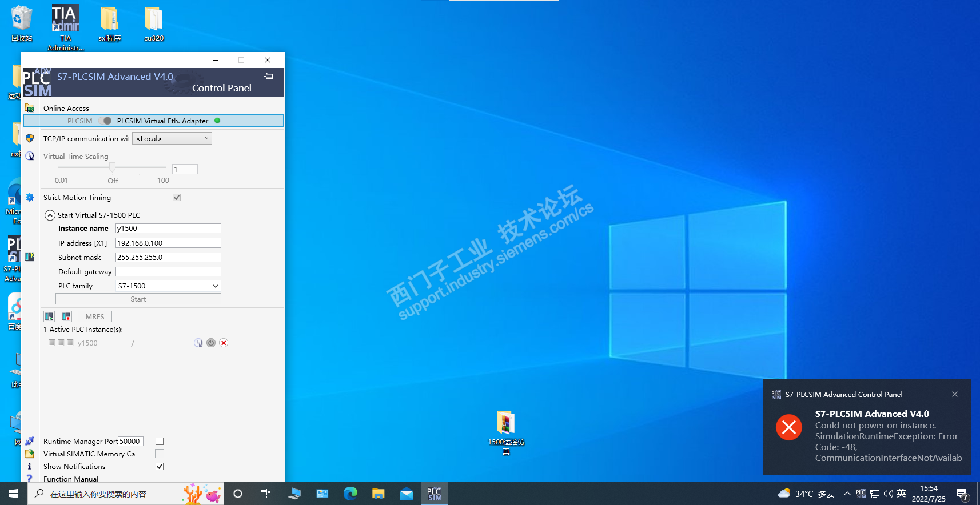980x505 pixels.
Task: Click the Show Notifications info icon
Action: (30, 466)
